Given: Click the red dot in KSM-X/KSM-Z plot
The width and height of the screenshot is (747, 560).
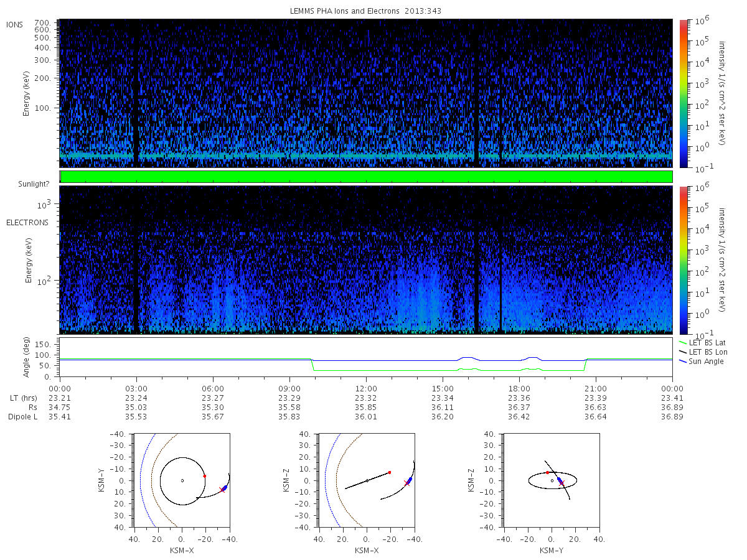Looking at the screenshot, I should pyautogui.click(x=390, y=472).
